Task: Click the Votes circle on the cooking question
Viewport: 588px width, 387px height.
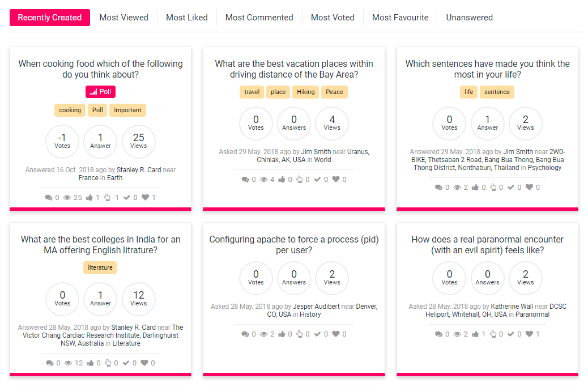Action: pos(62,141)
